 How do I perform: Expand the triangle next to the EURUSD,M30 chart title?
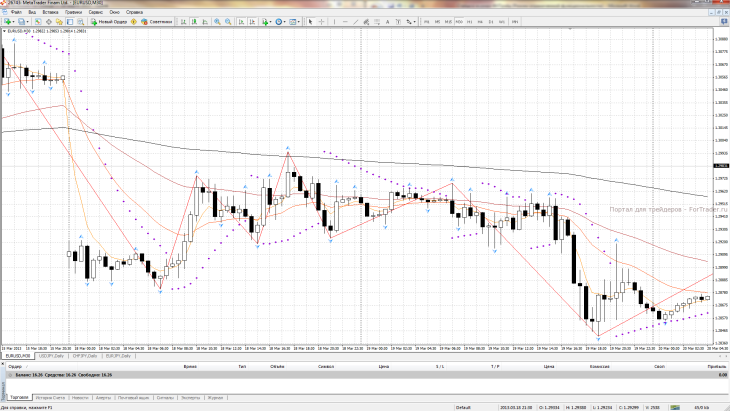[x=4, y=31]
